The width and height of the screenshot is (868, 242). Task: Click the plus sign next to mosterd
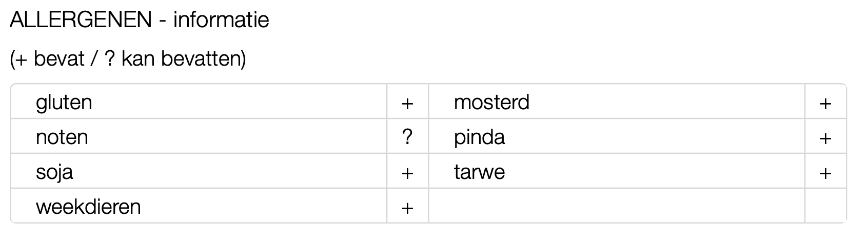coord(825,103)
